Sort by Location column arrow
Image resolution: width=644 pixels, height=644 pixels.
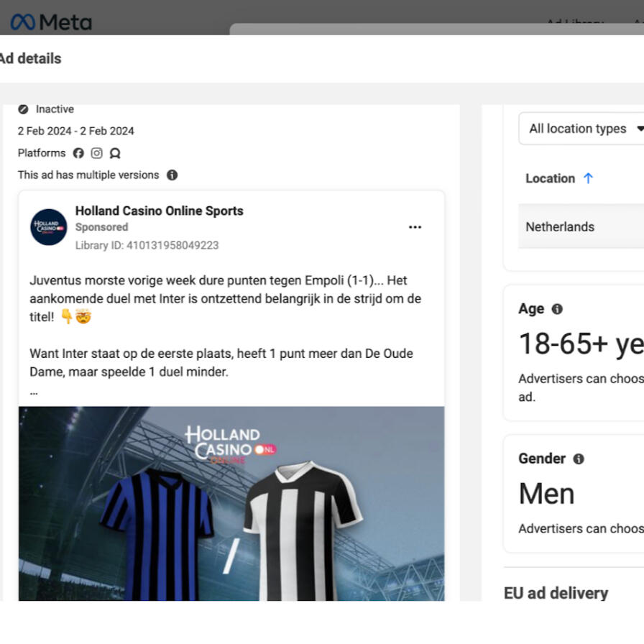coord(588,178)
